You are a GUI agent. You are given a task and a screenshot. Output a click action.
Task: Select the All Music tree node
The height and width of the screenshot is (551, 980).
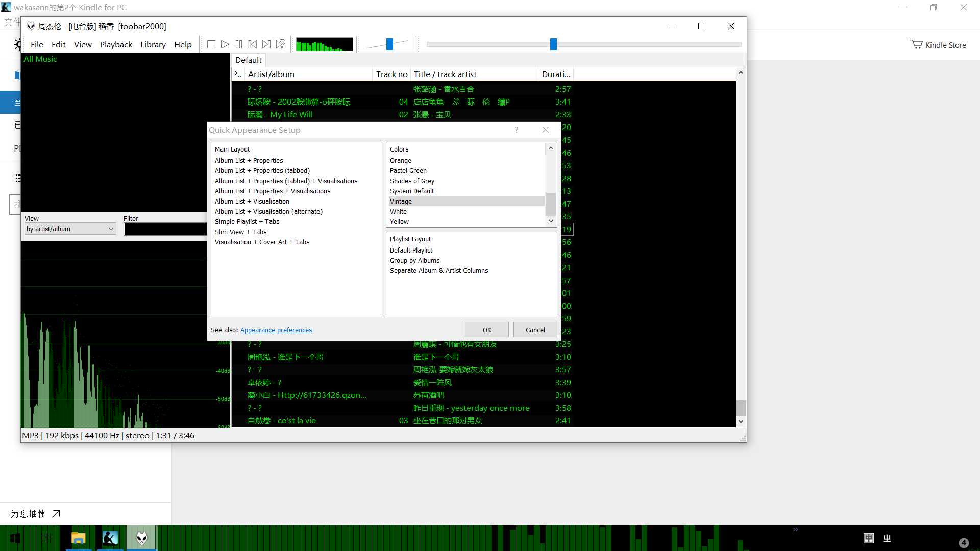40,59
